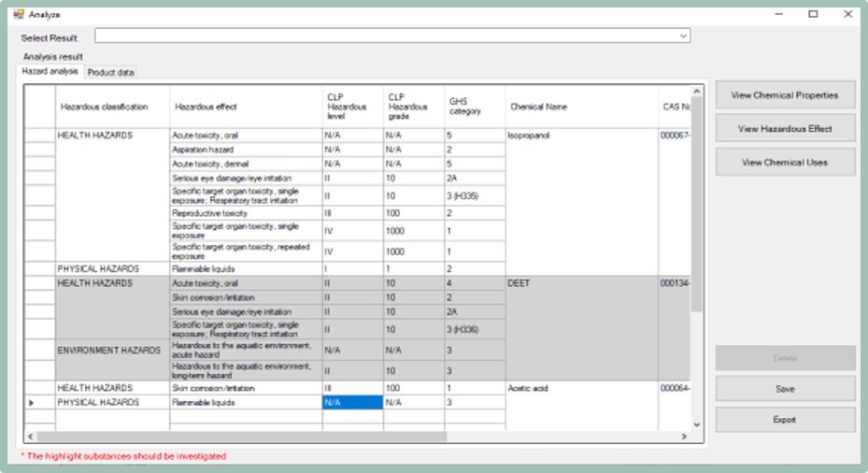
Task: Click the Export button
Action: tap(785, 420)
